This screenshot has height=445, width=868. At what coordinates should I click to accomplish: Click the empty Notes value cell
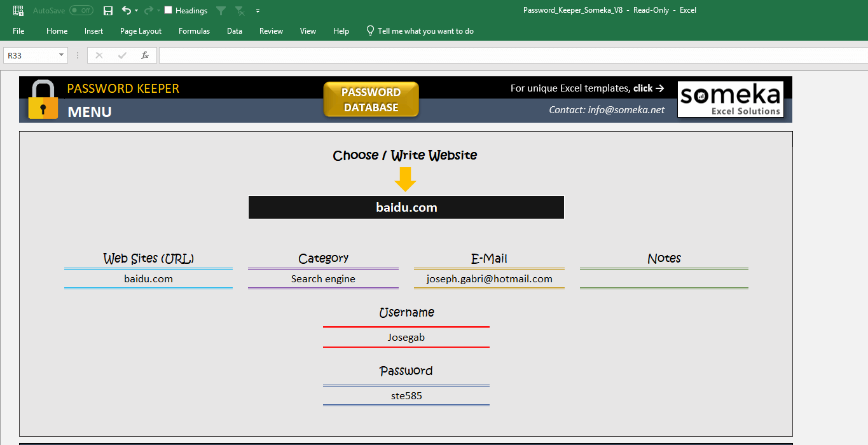tap(664, 279)
